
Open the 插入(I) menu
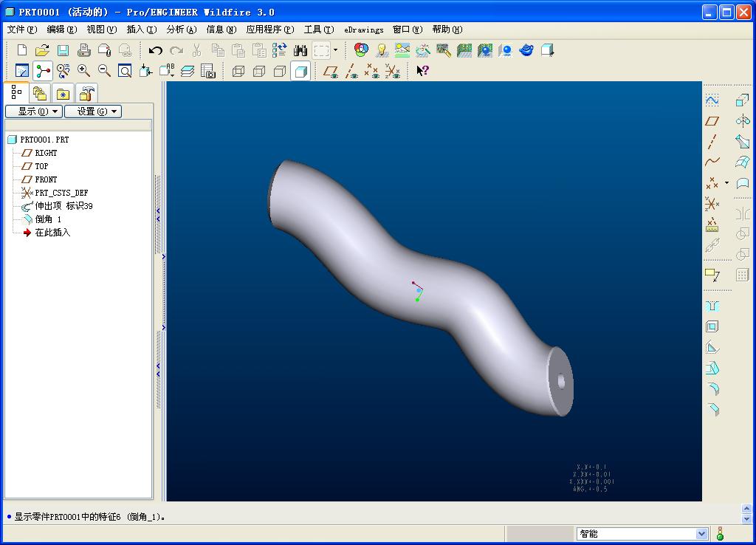coord(142,30)
